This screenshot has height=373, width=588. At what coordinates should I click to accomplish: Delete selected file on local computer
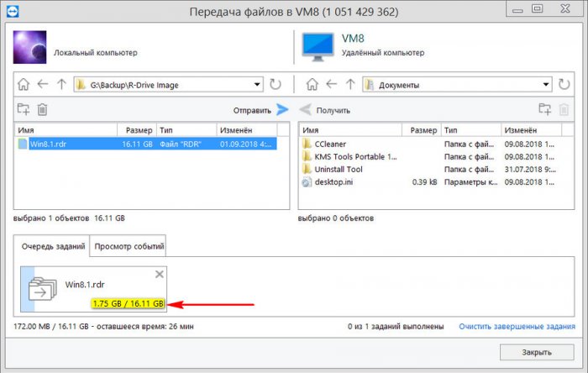42,109
